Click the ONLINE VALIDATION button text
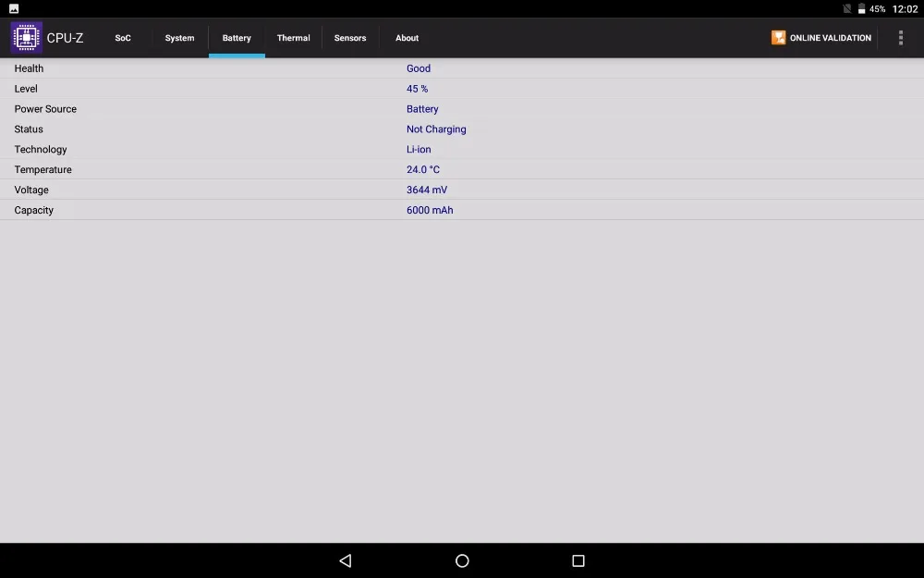The height and width of the screenshot is (578, 924). coord(831,38)
